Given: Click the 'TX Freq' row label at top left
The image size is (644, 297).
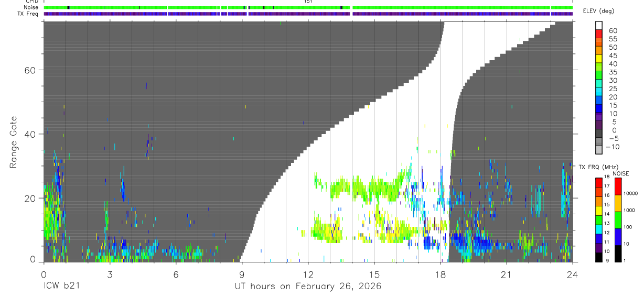Looking at the screenshot, I should (28, 14).
